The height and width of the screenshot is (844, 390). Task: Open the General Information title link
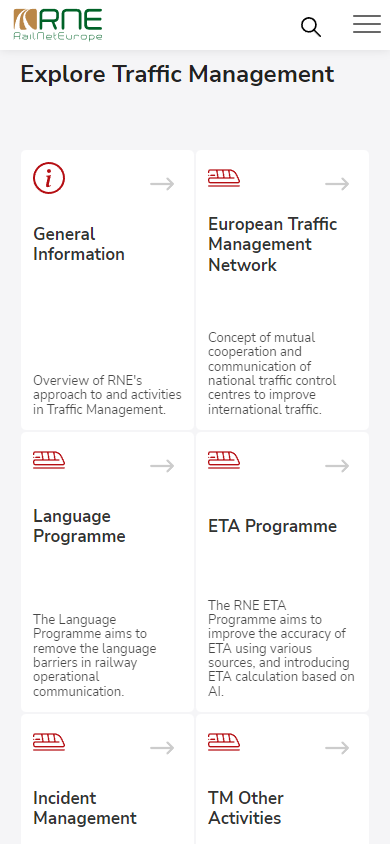coord(79,244)
